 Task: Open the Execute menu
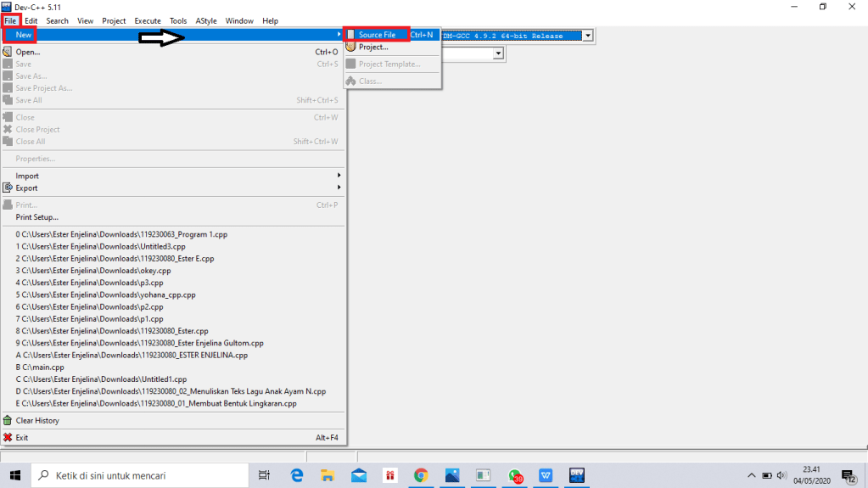[148, 20]
